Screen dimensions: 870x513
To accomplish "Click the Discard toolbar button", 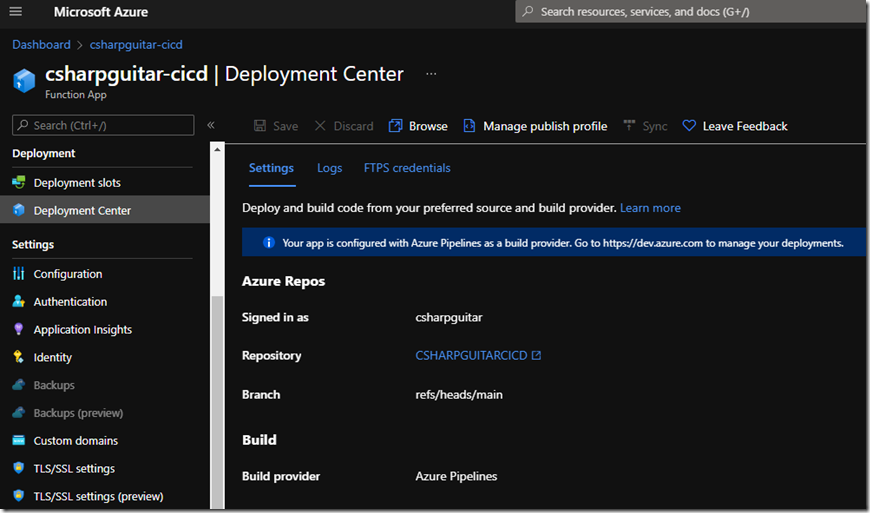I will coord(344,126).
